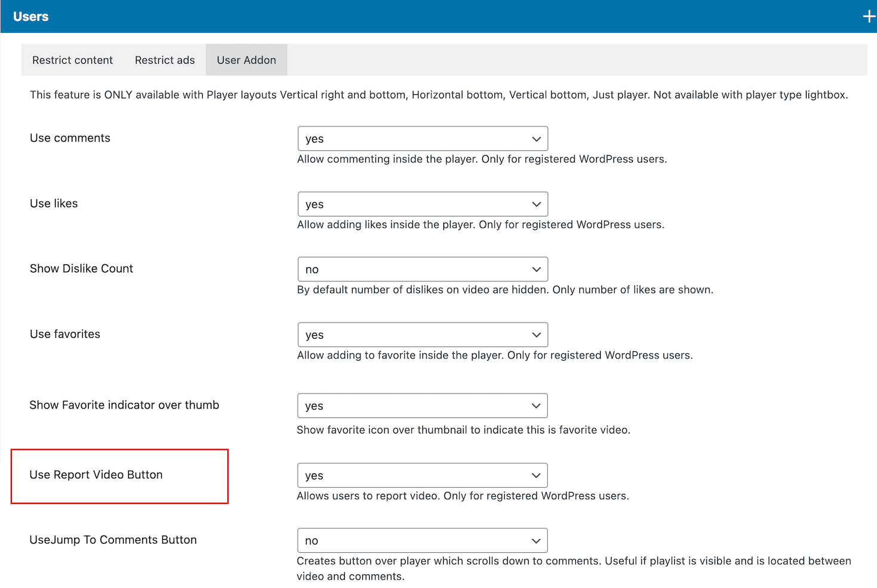Click the Users panel title
877x588 pixels.
[31, 17]
